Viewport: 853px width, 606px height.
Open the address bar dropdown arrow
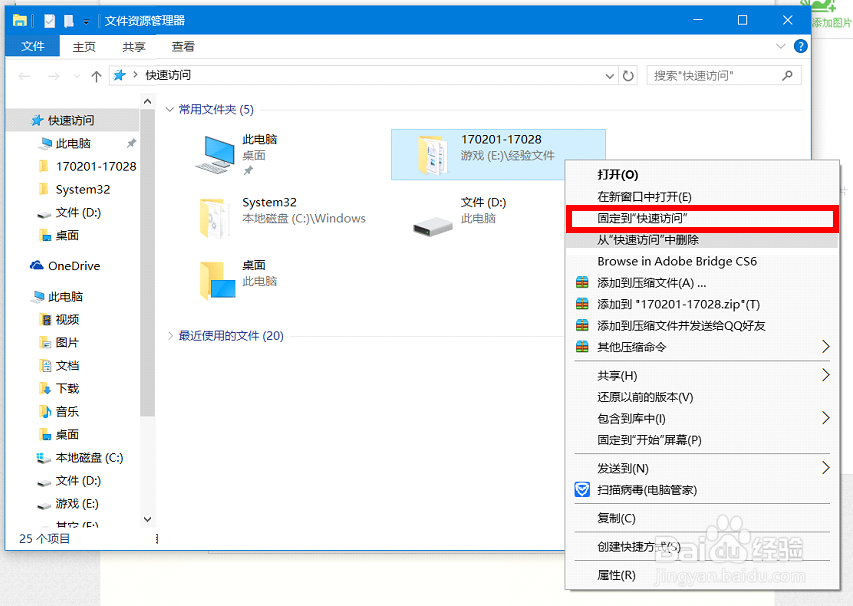coord(609,75)
